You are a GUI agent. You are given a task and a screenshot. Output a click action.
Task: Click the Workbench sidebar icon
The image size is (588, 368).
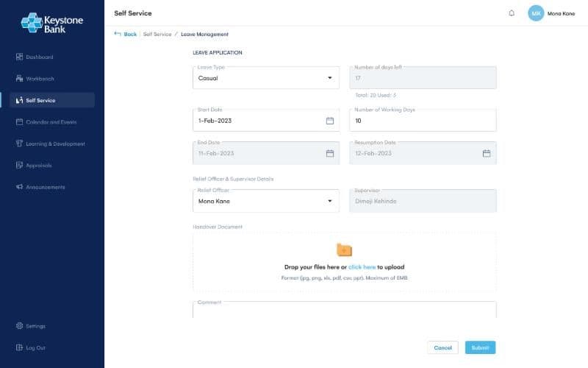[x=20, y=79]
